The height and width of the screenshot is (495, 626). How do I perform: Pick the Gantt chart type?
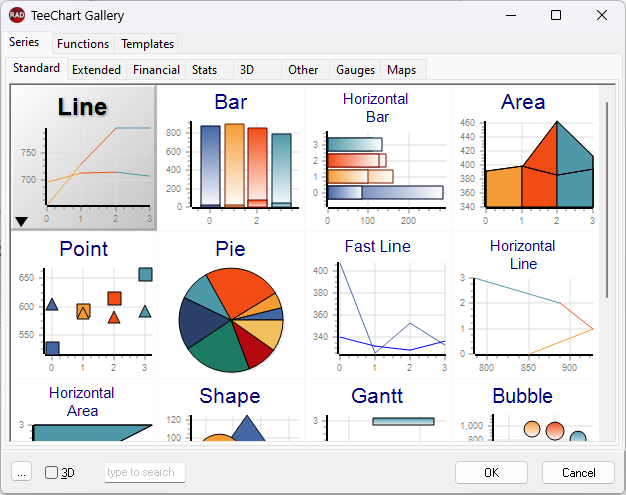(x=378, y=410)
